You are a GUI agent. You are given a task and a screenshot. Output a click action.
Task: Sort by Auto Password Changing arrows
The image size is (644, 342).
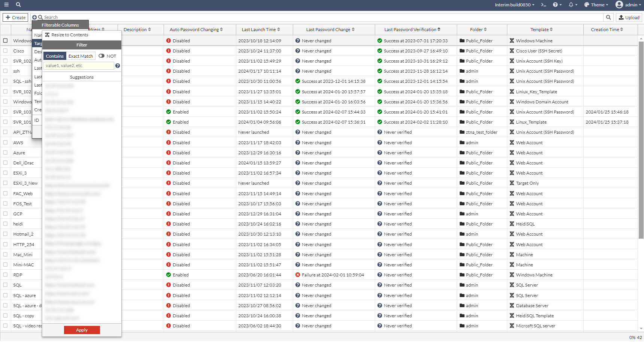[x=221, y=30]
